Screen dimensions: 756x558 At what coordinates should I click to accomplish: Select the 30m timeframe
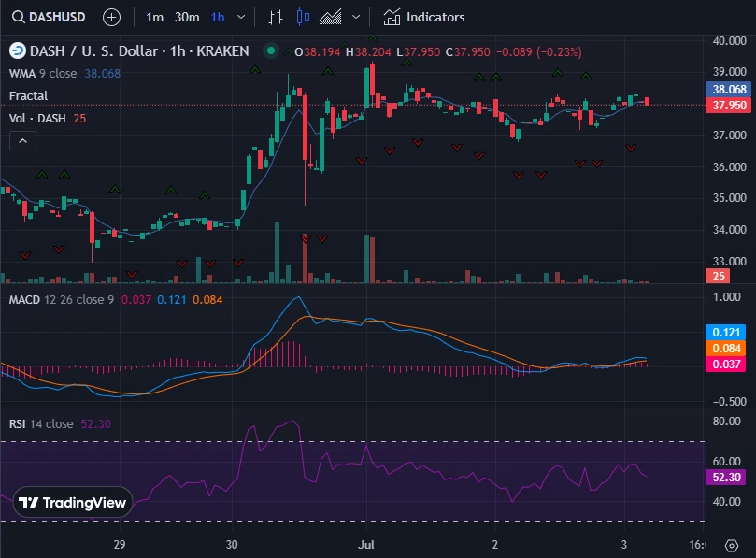point(187,18)
